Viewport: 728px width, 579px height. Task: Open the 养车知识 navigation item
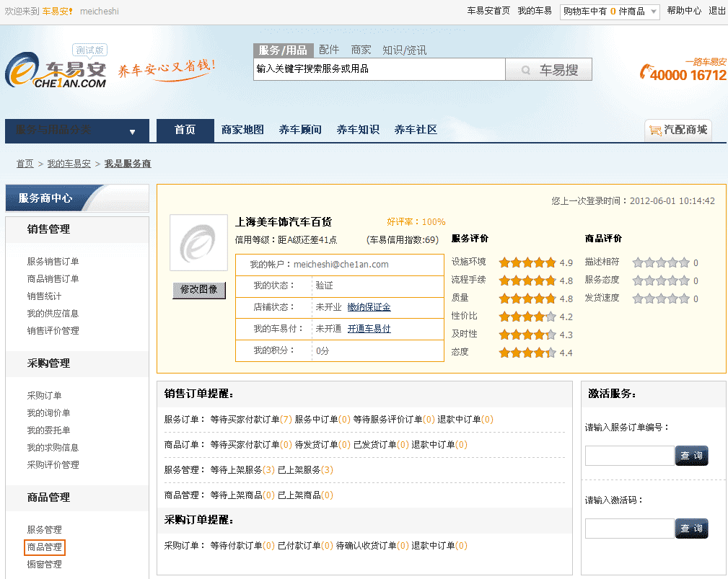tap(357, 130)
